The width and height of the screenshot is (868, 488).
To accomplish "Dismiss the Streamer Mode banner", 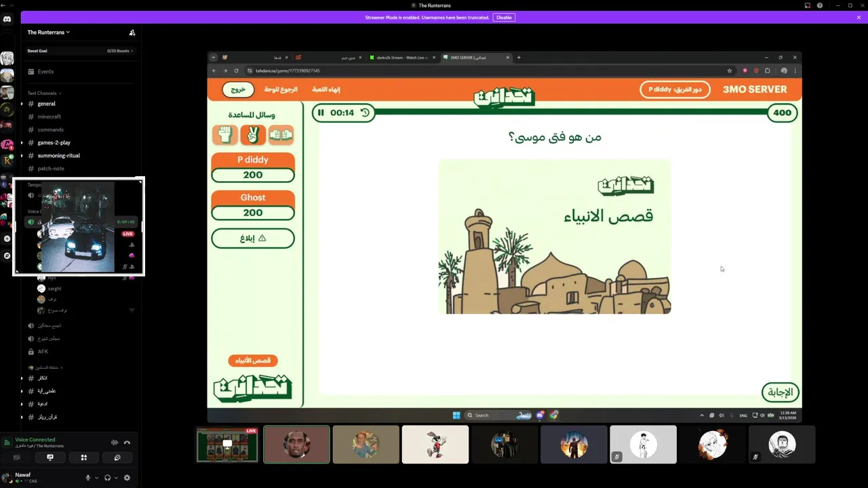I will (x=859, y=18).
